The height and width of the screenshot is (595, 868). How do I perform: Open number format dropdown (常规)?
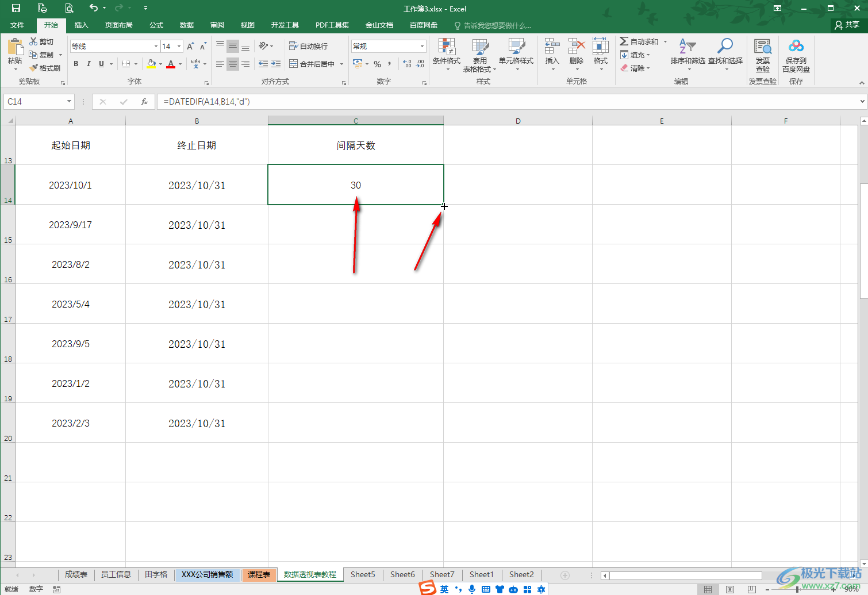tap(422, 46)
